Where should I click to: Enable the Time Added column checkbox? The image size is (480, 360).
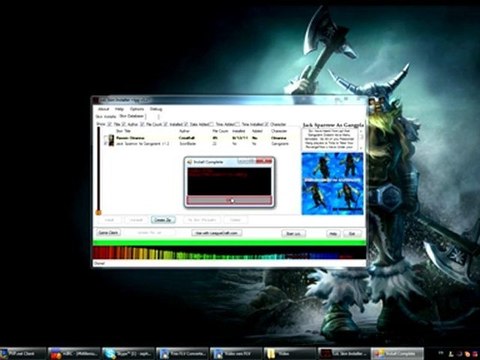click(x=211, y=124)
